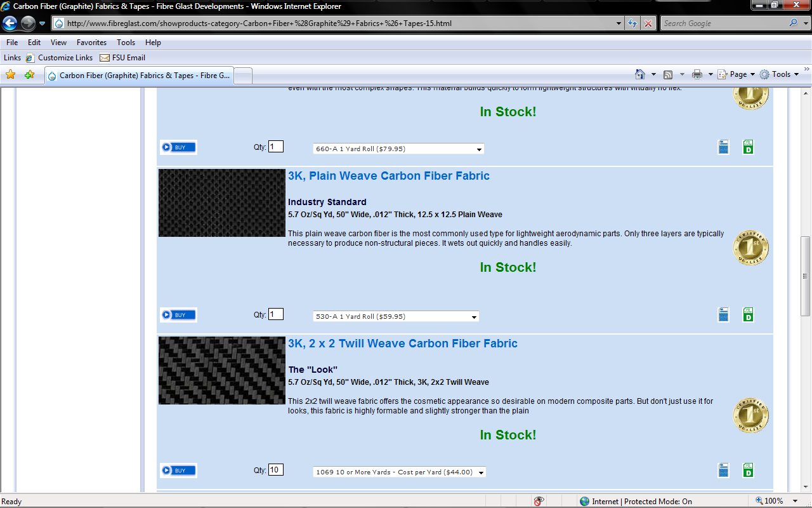Click the quality seal beside Twill Weave
812x508 pixels.
751,416
